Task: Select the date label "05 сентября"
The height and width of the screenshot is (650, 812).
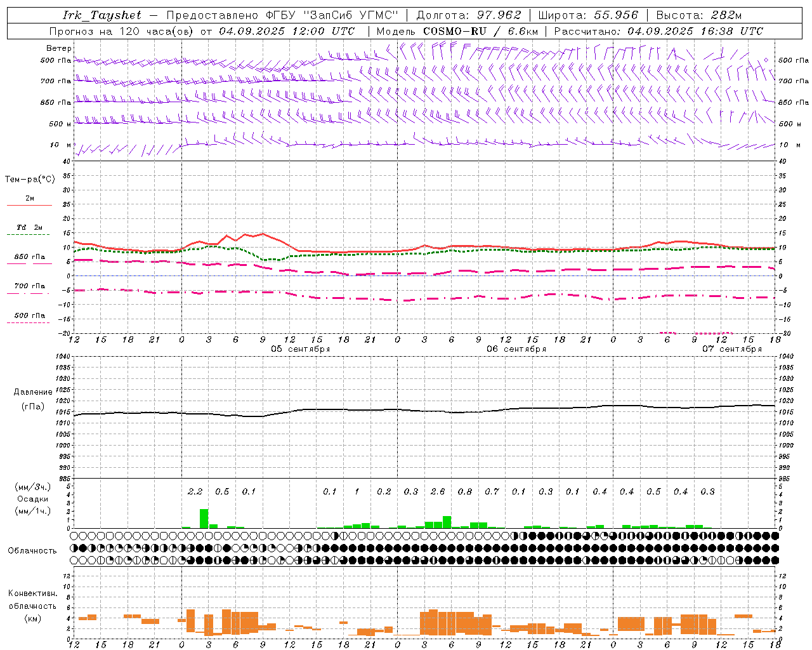Action: point(301,349)
